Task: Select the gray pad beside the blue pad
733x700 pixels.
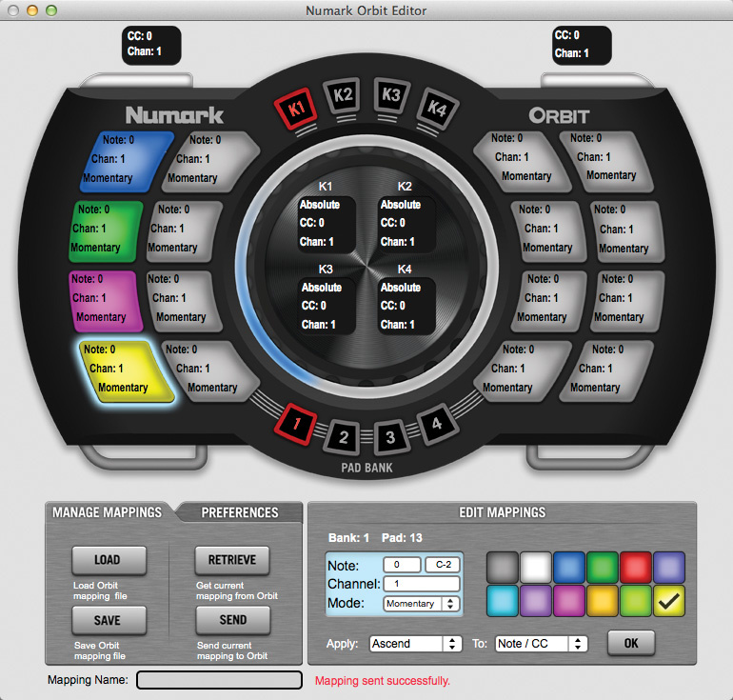Action: pyautogui.click(x=209, y=161)
